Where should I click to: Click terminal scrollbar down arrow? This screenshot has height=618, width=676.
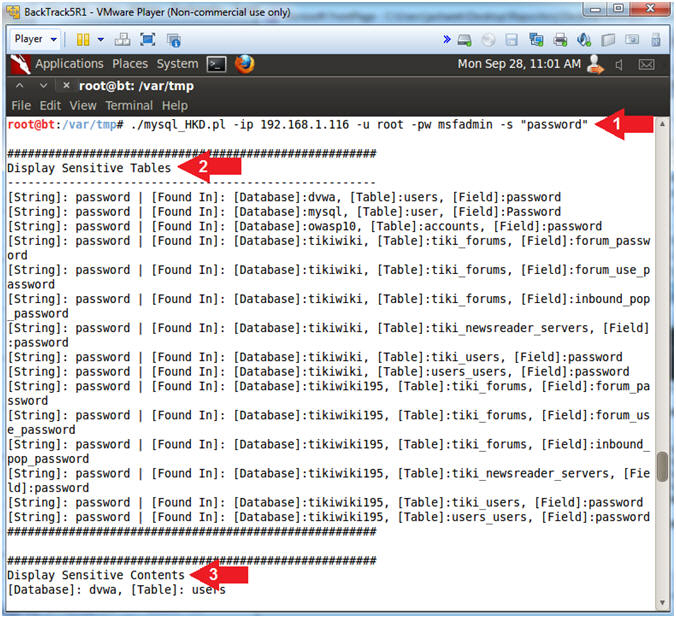click(662, 603)
